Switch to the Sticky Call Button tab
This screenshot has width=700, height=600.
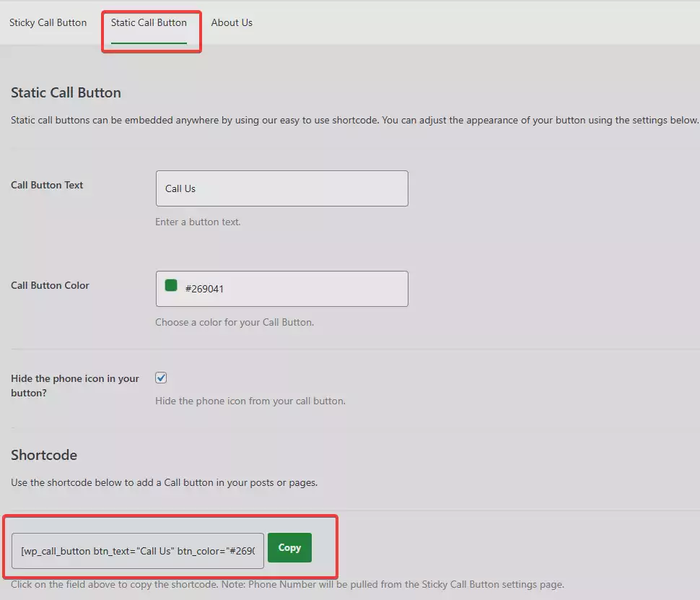pos(48,22)
